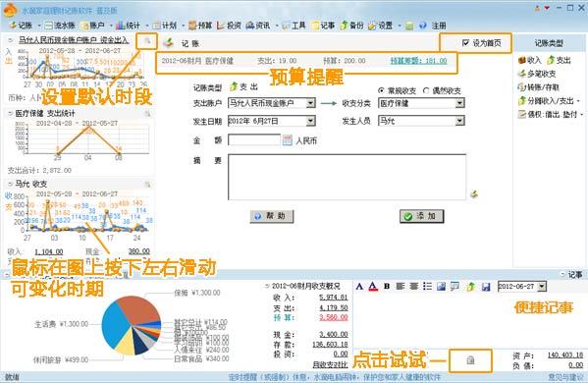This screenshot has width=588, height=383.
Task: Open the 意见与建议 feedback link
Action: click(x=565, y=377)
